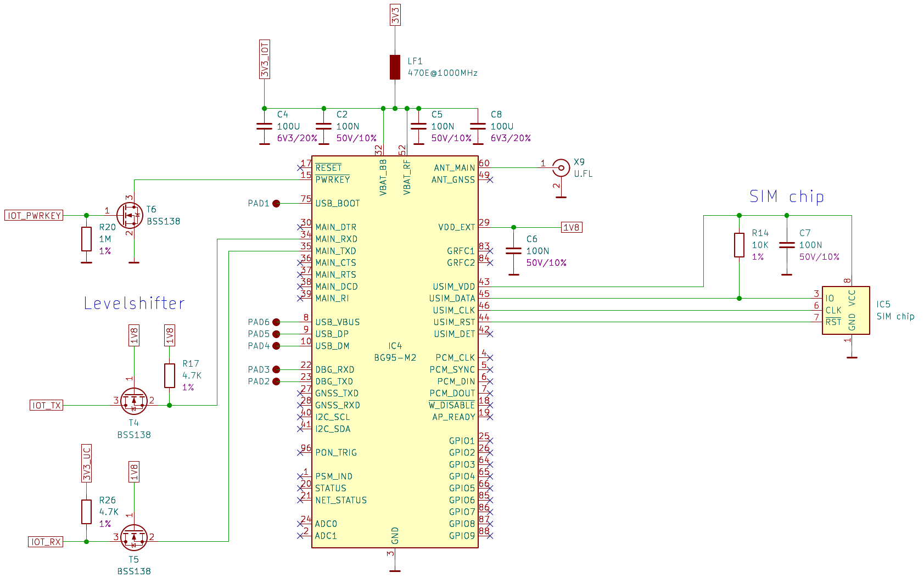
Task: Click the IOT_TX net label
Action: point(47,406)
